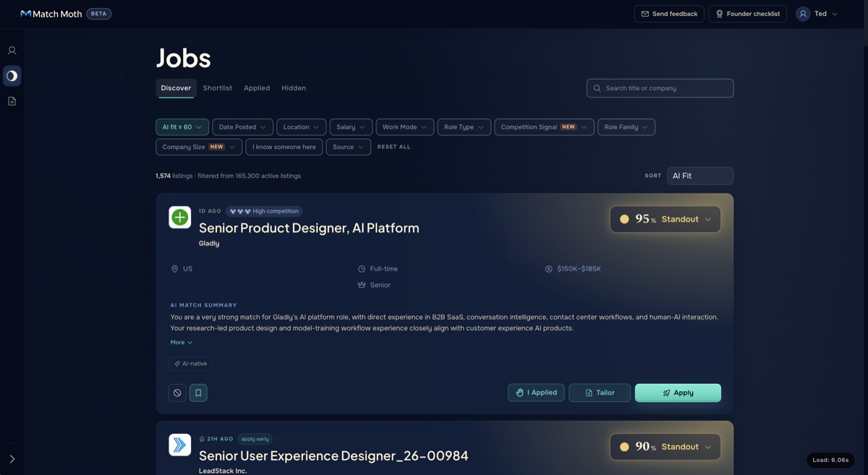868x475 pixels.
Task: Mark Gladly job as I Applied
Action: point(536,393)
